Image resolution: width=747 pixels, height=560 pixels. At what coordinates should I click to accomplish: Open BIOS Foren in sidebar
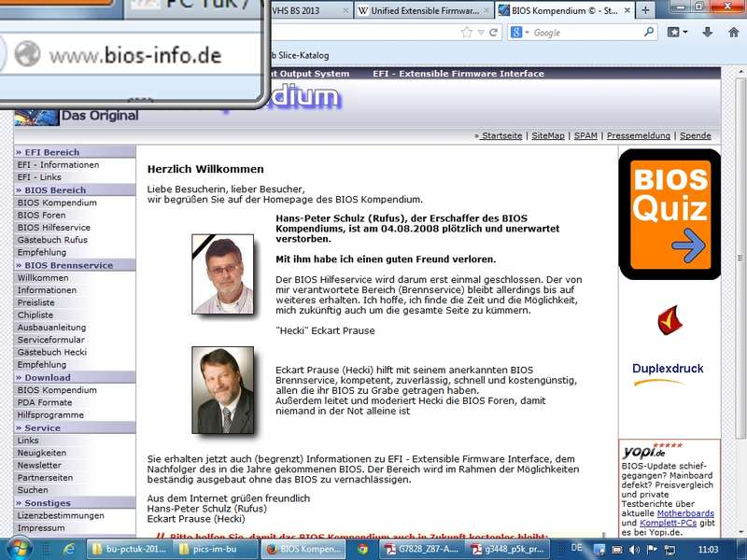tap(41, 216)
